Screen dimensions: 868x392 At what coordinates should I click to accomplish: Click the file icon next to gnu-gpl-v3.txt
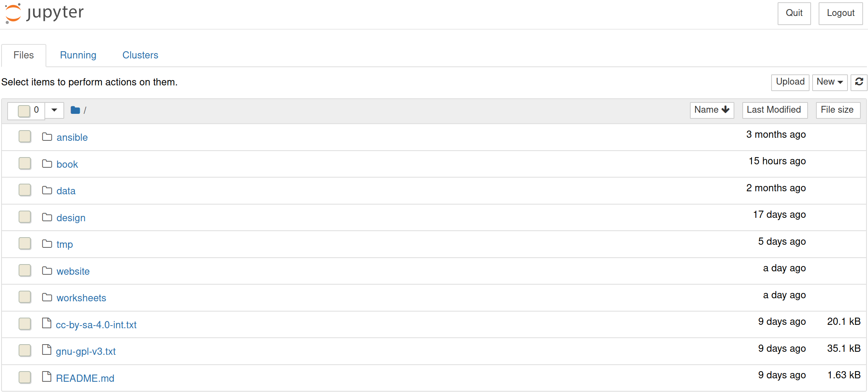pos(47,350)
